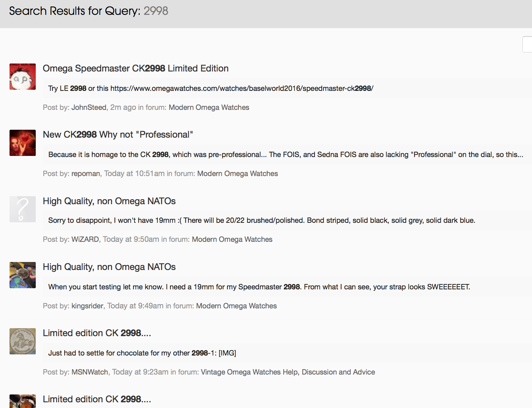Open the last 'Limited edition CK 2998' result title
The height and width of the screenshot is (408, 532).
click(97, 399)
